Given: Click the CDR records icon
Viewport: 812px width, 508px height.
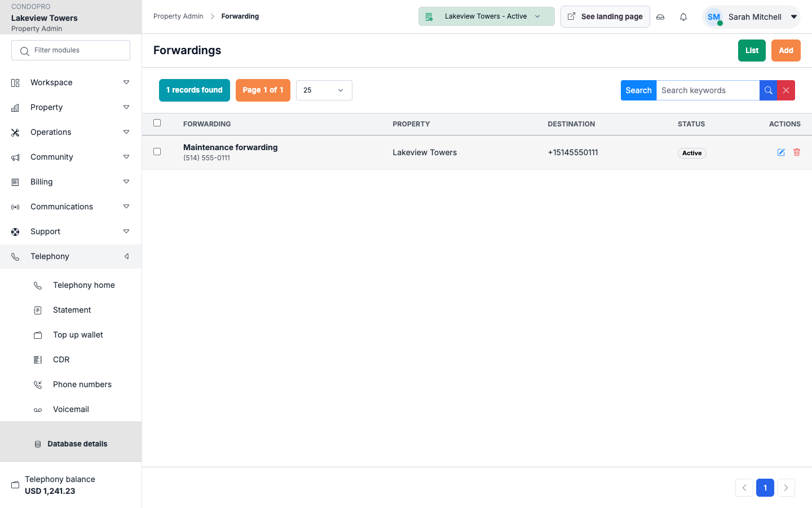Looking at the screenshot, I should (38, 360).
